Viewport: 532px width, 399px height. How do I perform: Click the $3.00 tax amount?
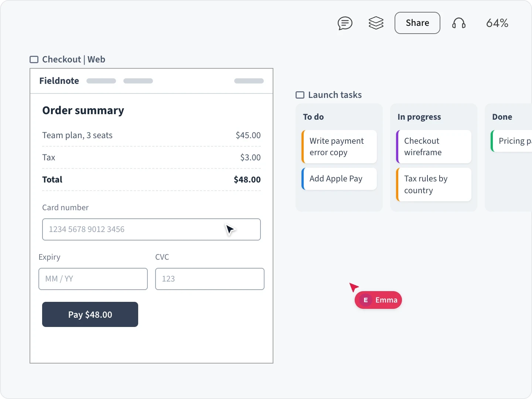(x=250, y=157)
